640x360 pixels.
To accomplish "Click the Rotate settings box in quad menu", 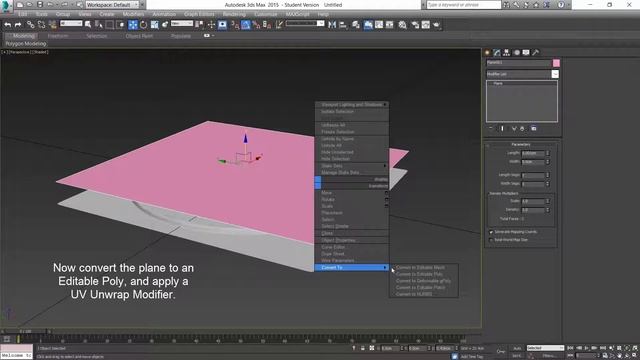I will [x=386, y=200].
